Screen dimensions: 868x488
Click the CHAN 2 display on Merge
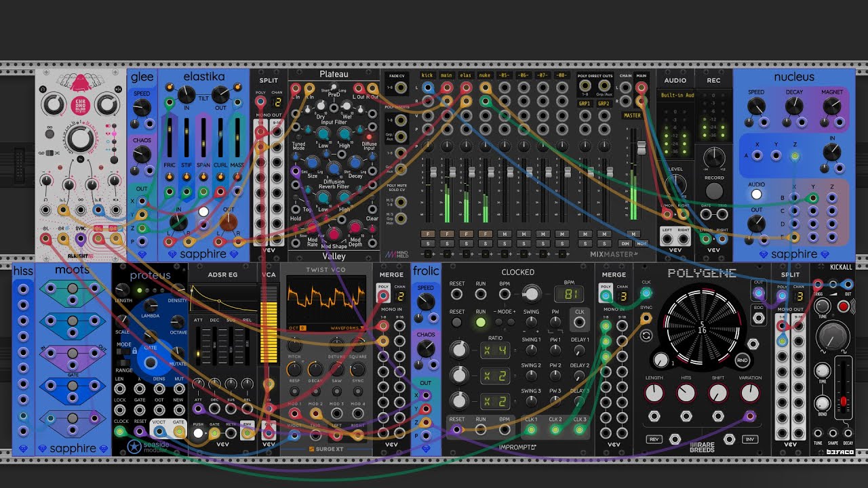(x=400, y=297)
